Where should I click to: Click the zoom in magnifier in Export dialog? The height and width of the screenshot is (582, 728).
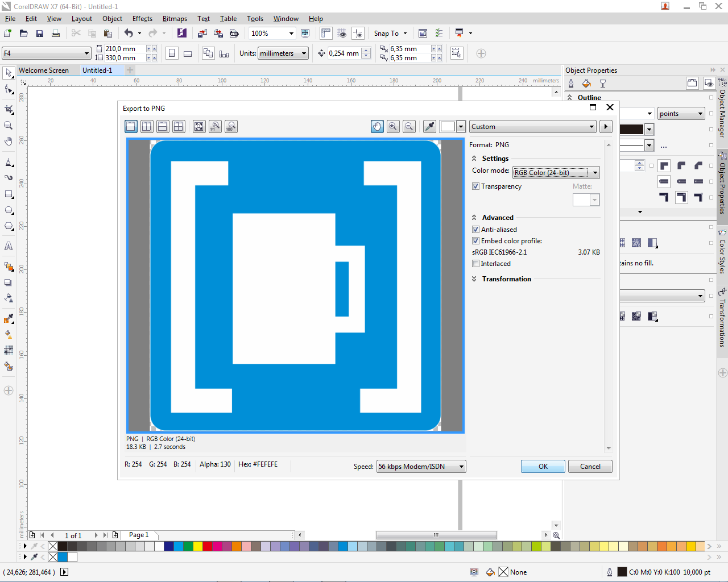tap(393, 126)
